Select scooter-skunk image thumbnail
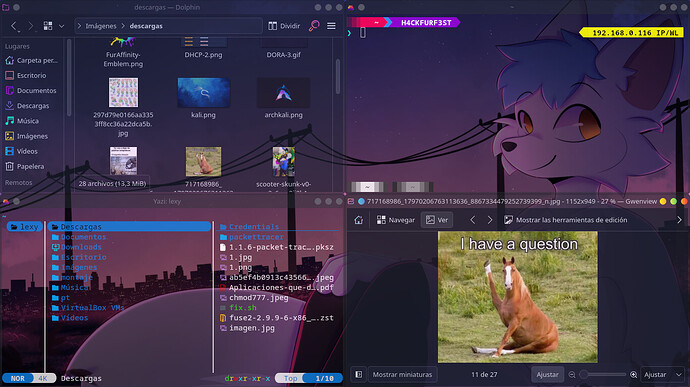Image resolution: width=690 pixels, height=387 pixels. pos(283,162)
